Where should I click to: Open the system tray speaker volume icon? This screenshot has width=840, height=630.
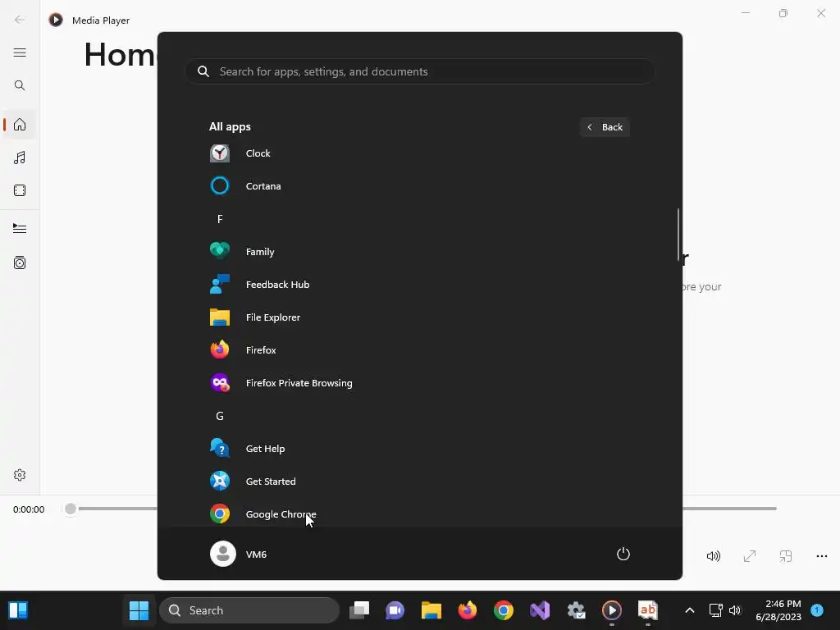[x=735, y=610]
